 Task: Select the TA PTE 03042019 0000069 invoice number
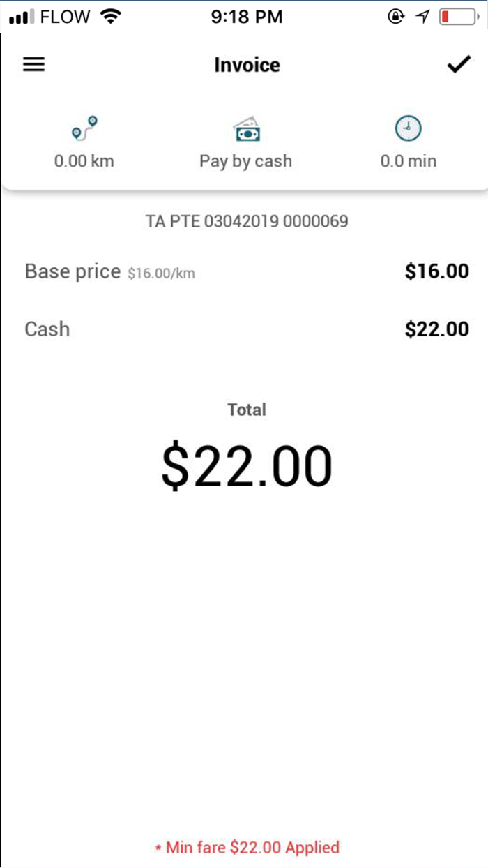247,221
